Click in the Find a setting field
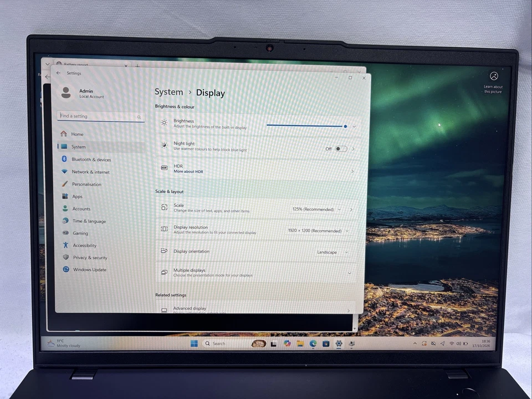532x399 pixels. (x=101, y=116)
